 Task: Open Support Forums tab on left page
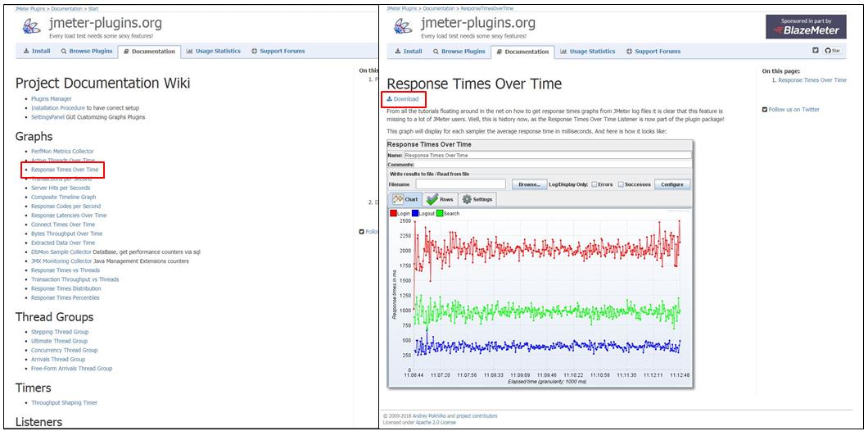pos(278,51)
